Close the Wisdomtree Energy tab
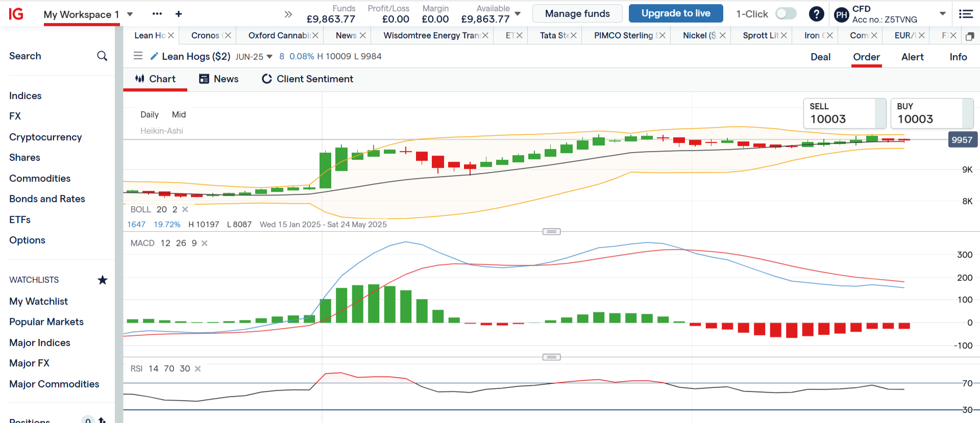Viewport: 980px width, 423px height. pos(485,35)
